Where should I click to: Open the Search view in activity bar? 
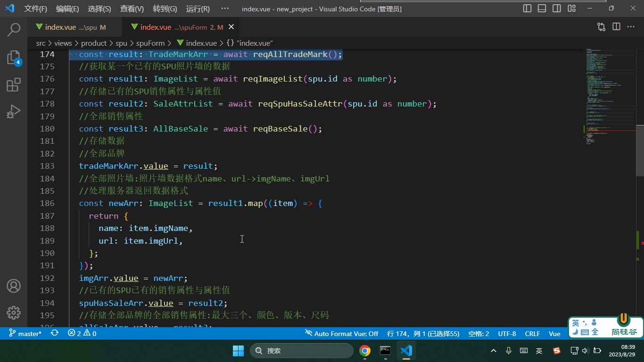14,30
